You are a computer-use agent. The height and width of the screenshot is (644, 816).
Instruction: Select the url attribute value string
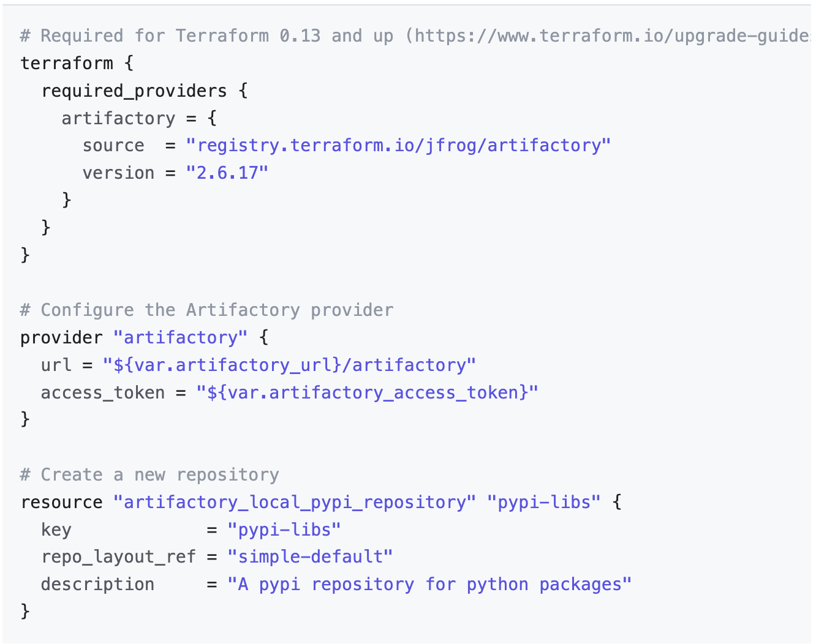289,364
